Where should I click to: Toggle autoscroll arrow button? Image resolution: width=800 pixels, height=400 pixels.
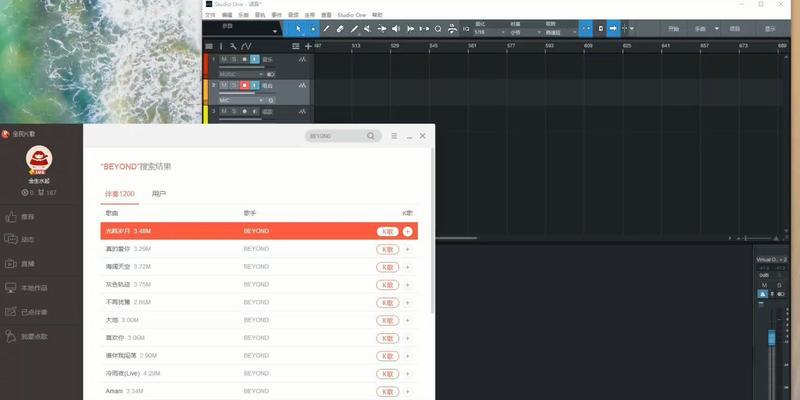tap(613, 29)
